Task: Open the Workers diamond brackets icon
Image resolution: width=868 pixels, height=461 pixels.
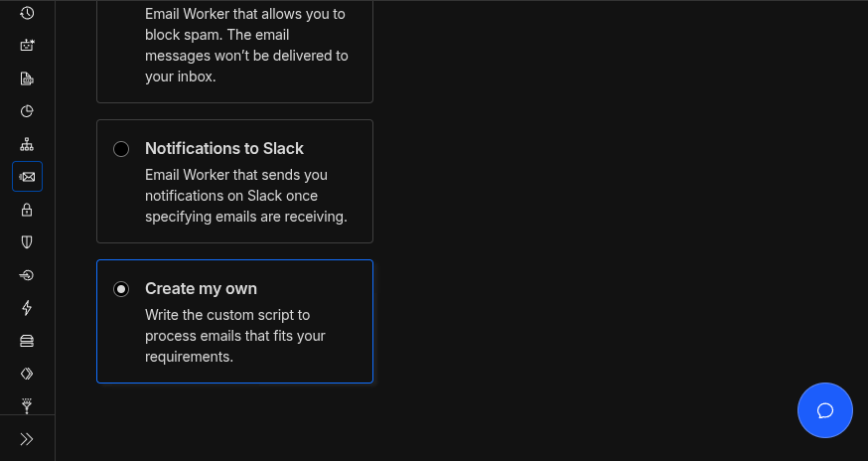Action: pos(27,374)
